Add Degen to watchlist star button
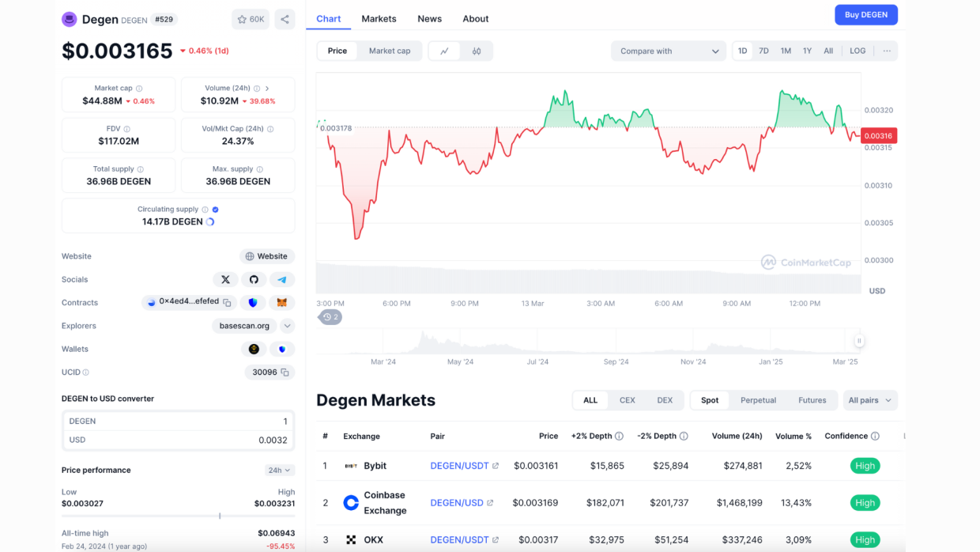 251,19
